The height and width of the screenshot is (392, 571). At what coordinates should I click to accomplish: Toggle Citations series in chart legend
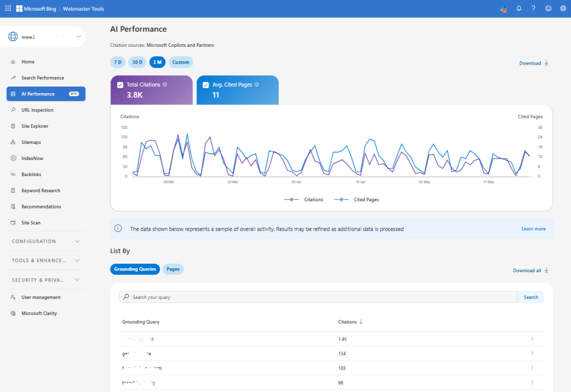tap(304, 200)
